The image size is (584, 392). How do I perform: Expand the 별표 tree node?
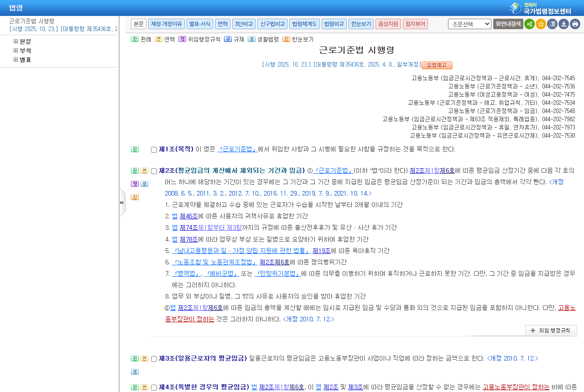pos(16,60)
